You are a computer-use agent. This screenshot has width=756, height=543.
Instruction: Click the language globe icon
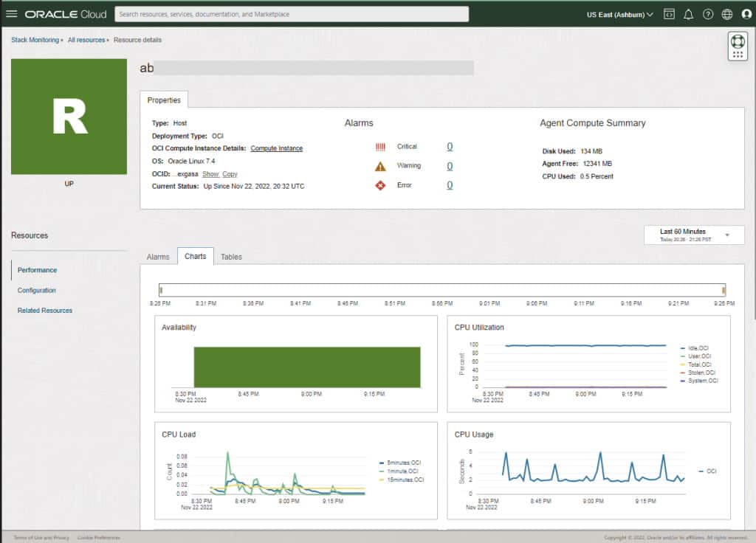(726, 13)
